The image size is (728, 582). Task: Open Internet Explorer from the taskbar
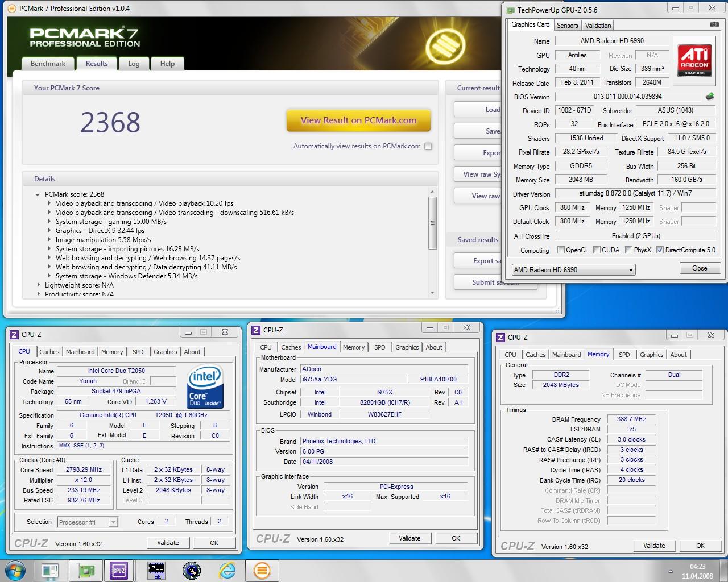pyautogui.click(x=227, y=570)
